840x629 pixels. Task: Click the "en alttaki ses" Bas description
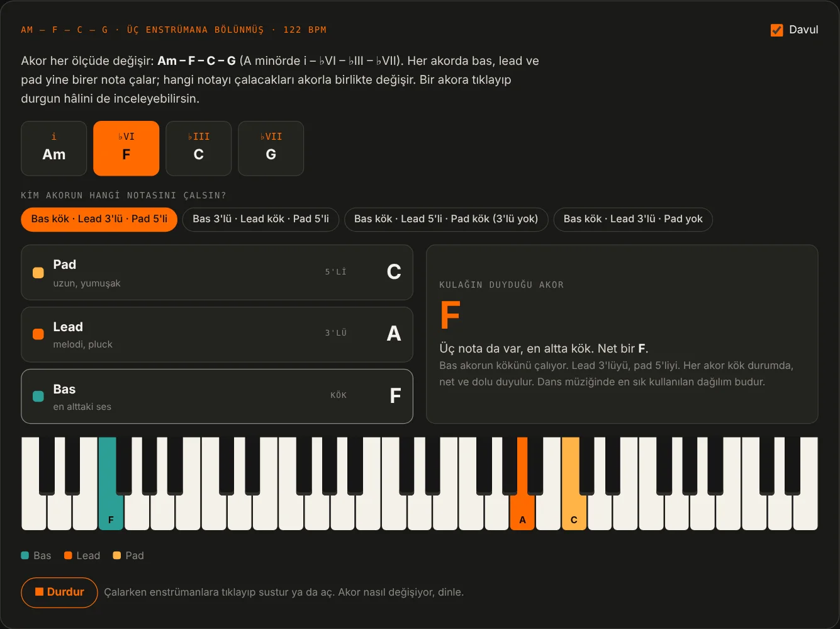coord(82,407)
